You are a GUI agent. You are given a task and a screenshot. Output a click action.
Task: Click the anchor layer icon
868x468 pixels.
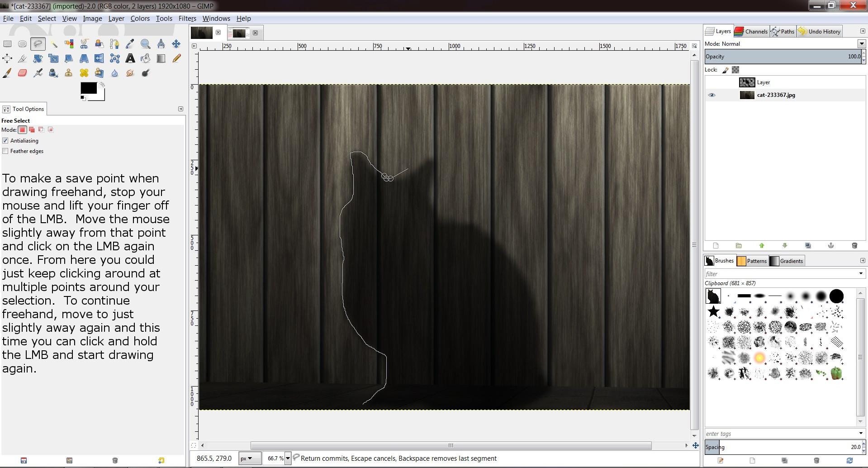pos(831,245)
